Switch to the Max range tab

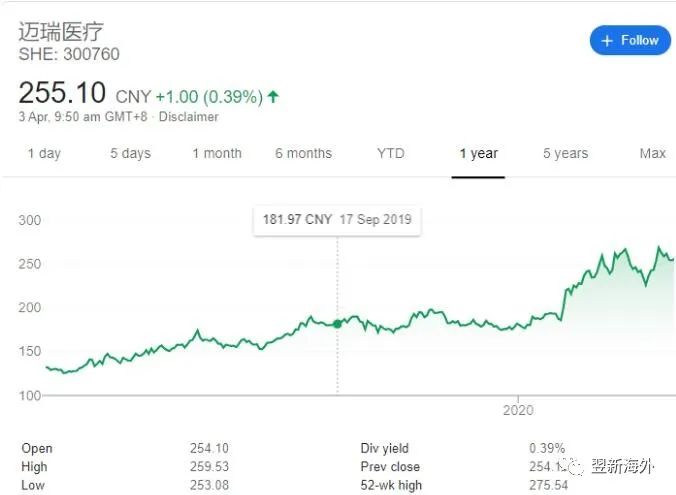652,153
